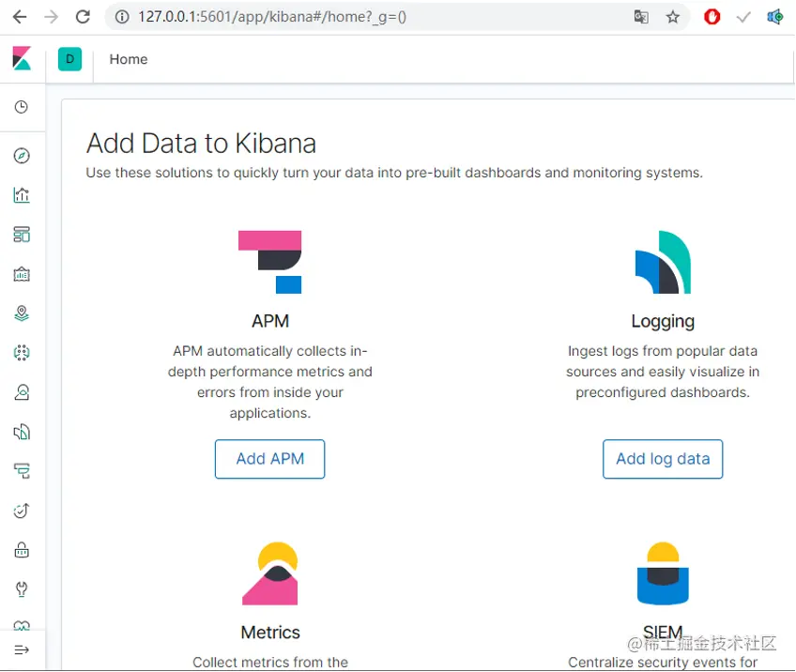Open the SIEM padlock sidebar icon
The height and width of the screenshot is (672, 796).
(x=22, y=550)
